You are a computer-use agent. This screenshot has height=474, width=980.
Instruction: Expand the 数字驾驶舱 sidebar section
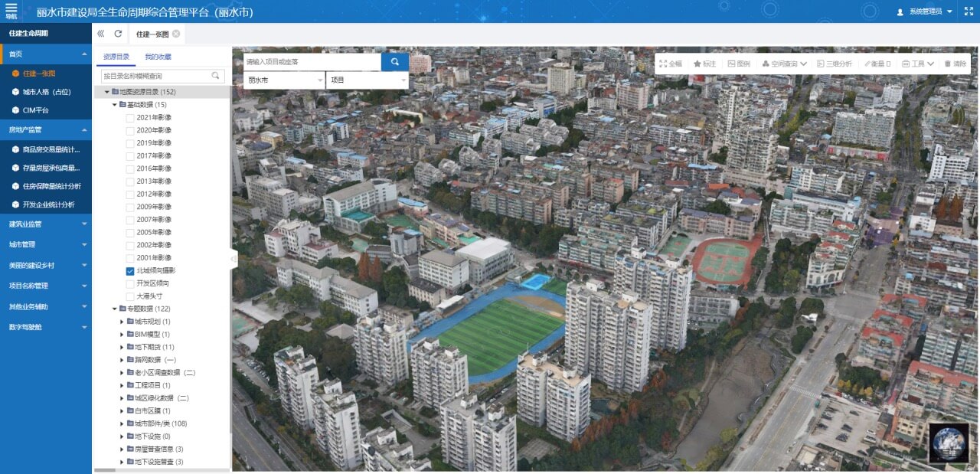46,327
